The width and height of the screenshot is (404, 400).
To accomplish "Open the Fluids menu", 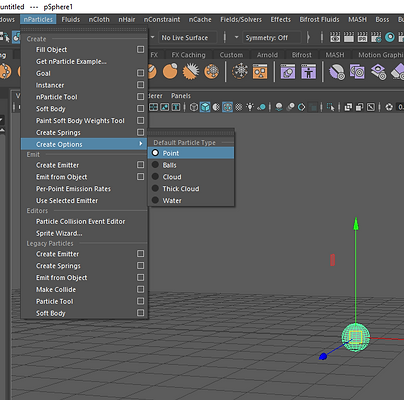I will (x=71, y=19).
